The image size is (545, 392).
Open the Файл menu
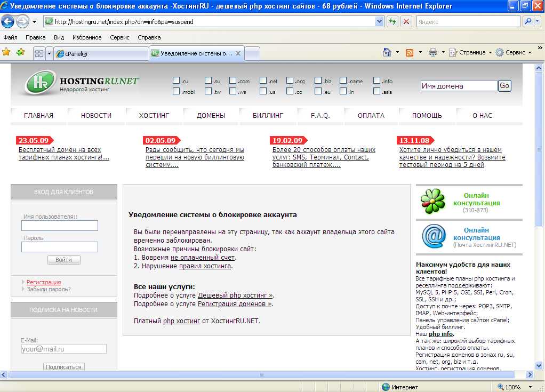11,37
